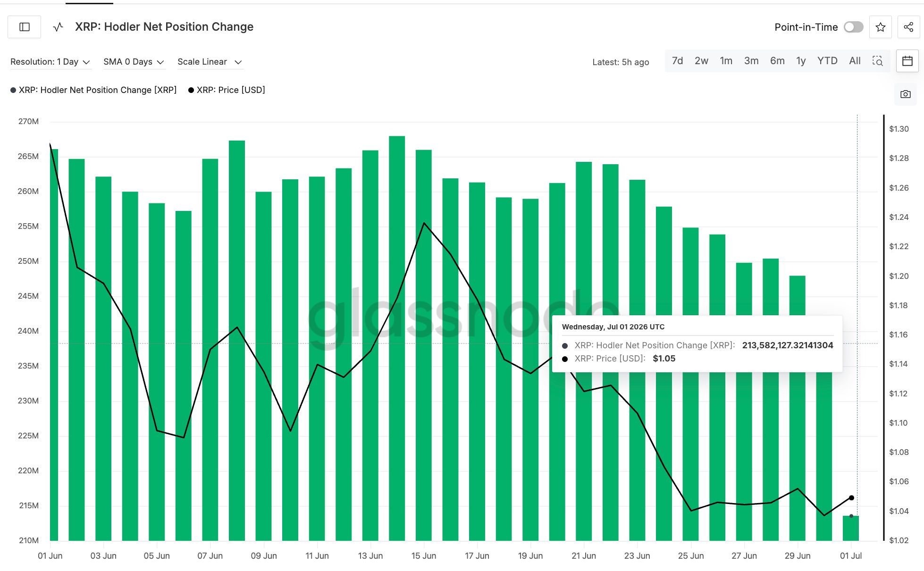
Task: Click the tooltip date Wednesday, Jul 01 2026 UTC
Action: 613,327
